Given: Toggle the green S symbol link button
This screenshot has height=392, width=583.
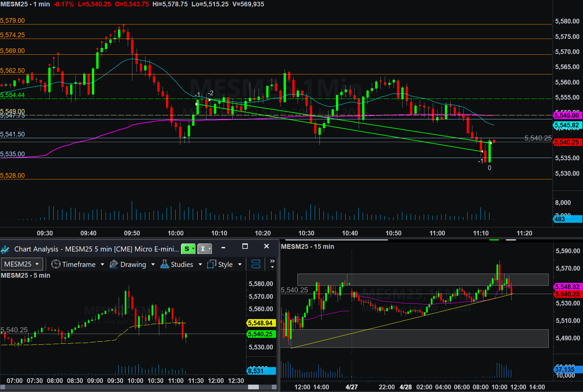Looking at the screenshot, I should (x=188, y=248).
